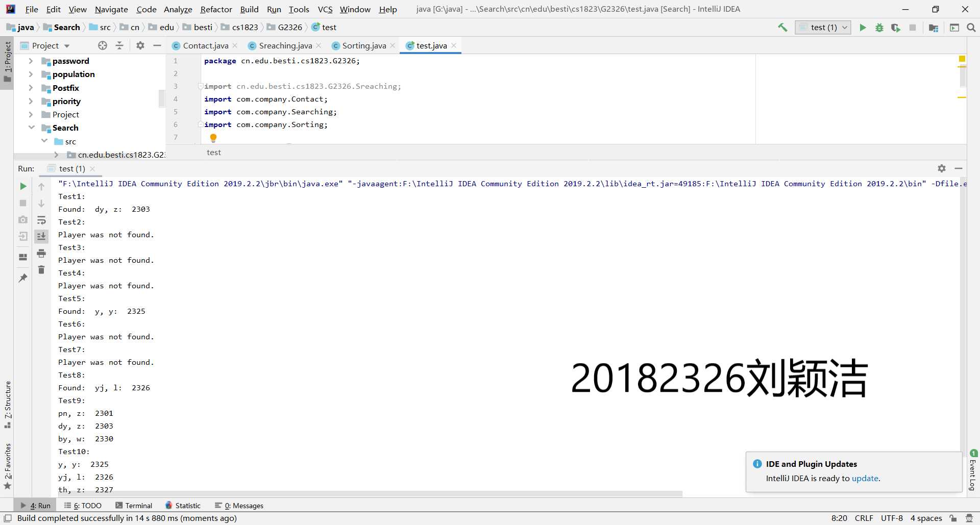Click the Run Anything toolbar icon
The image size is (980, 525).
(954, 28)
